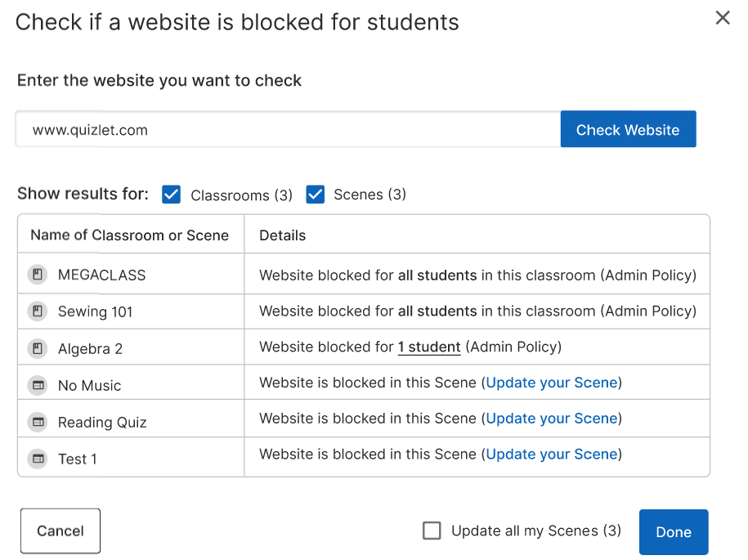This screenshot has width=748, height=560.
Task: Click the Check Website button
Action: 628,129
